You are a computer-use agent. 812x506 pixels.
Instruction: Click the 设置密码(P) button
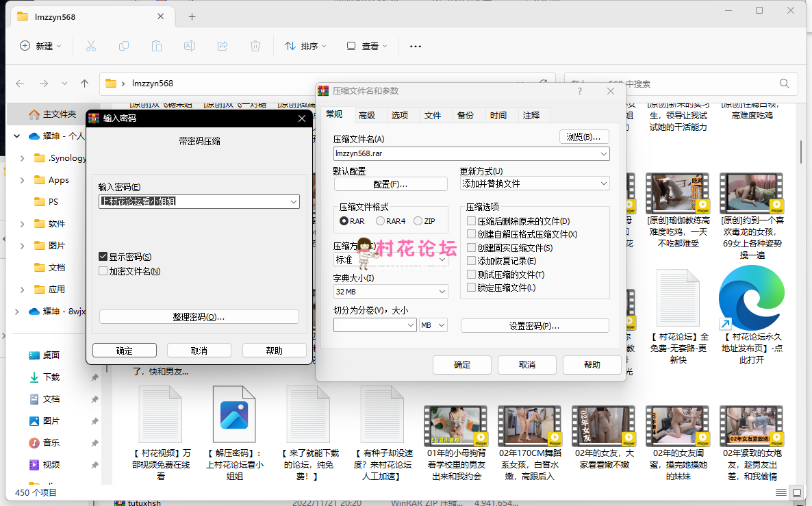534,325
